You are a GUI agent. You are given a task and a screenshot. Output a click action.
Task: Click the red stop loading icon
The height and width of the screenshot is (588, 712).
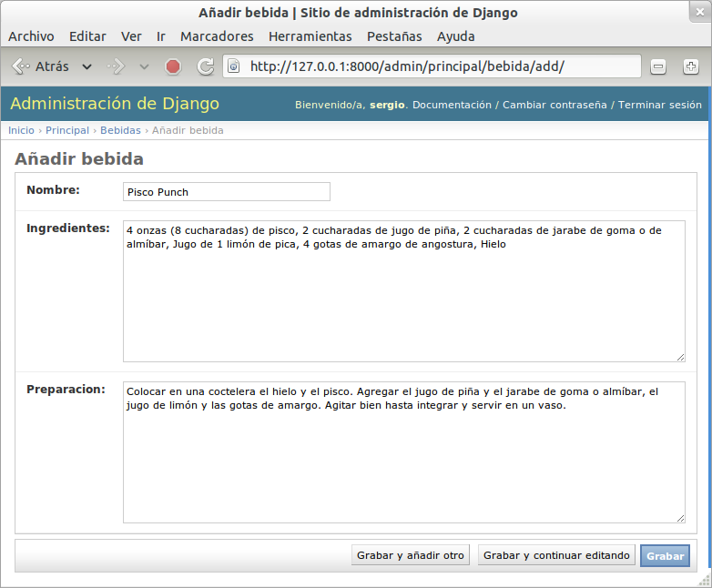pyautogui.click(x=173, y=66)
